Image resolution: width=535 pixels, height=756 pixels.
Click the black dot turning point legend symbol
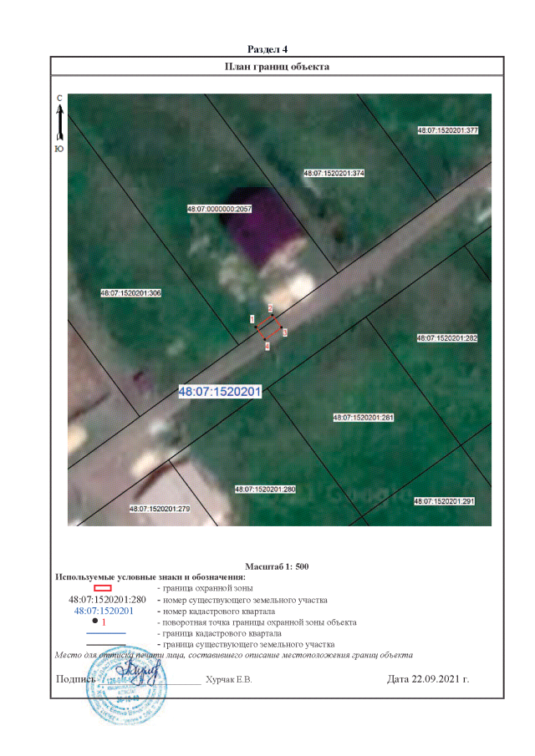click(x=94, y=622)
